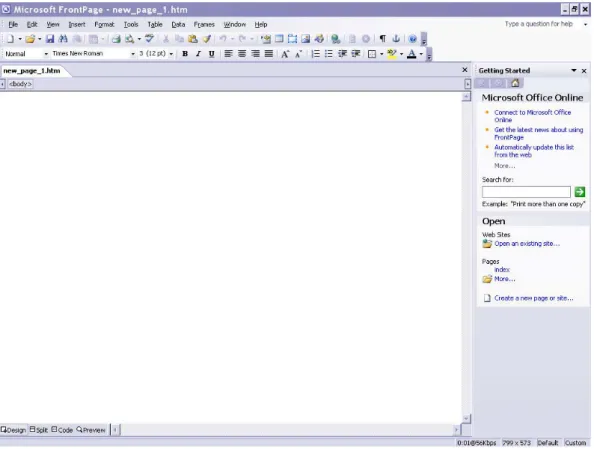
Task: Click Create a new page or site
Action: tap(533, 298)
